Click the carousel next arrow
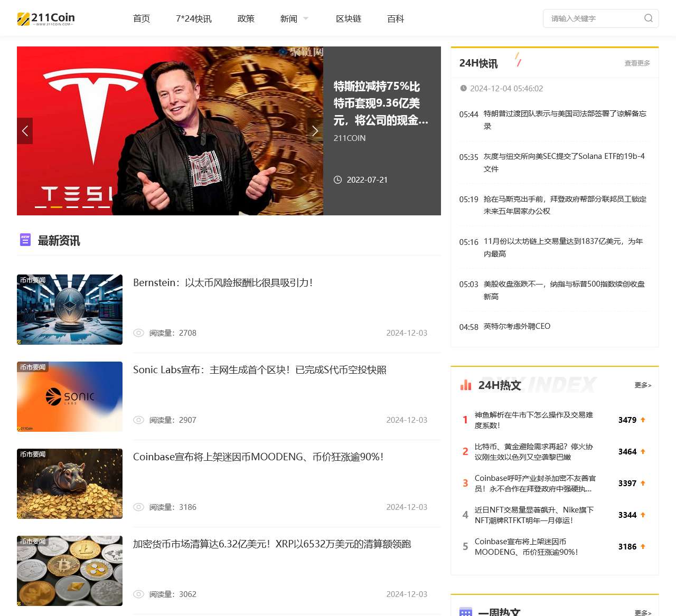676x616 pixels. click(315, 130)
